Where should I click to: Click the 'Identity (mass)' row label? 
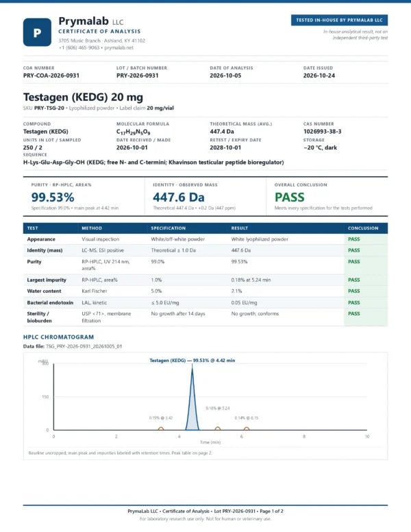tap(45, 250)
